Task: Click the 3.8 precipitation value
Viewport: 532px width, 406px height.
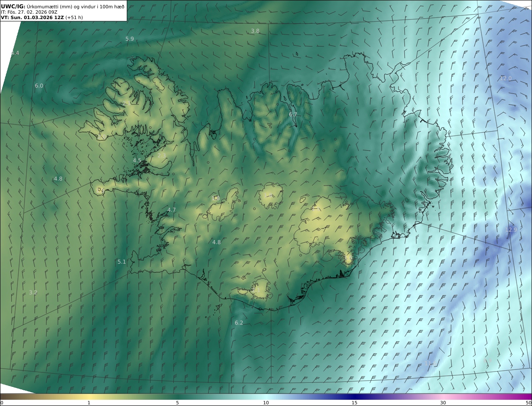Action: tap(255, 31)
